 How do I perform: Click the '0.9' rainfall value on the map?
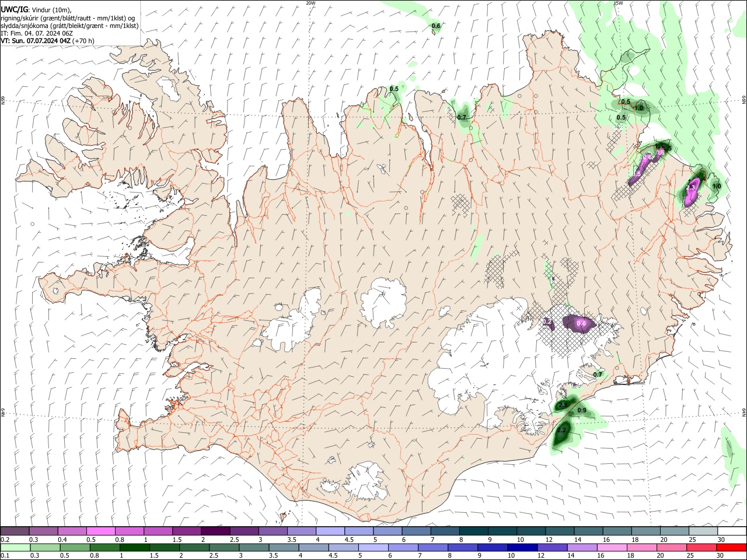582,411
